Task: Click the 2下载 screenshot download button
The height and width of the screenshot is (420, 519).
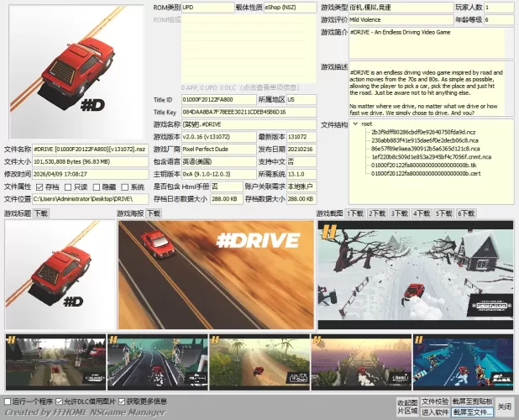Action: click(377, 213)
